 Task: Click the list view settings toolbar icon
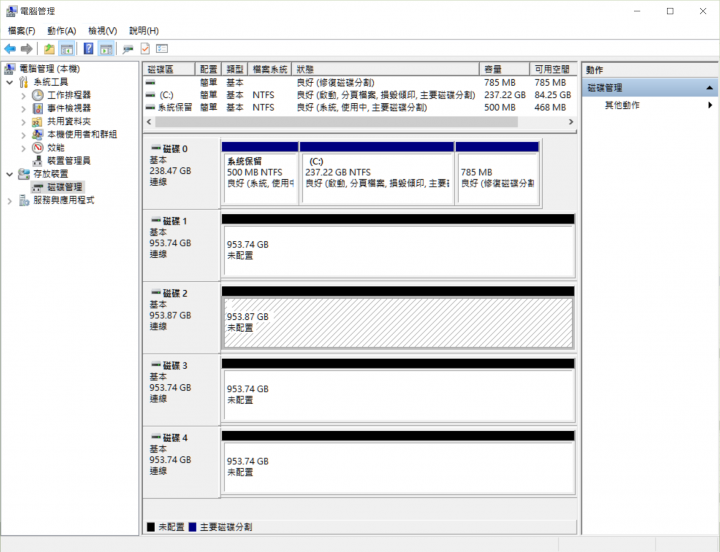click(162, 49)
